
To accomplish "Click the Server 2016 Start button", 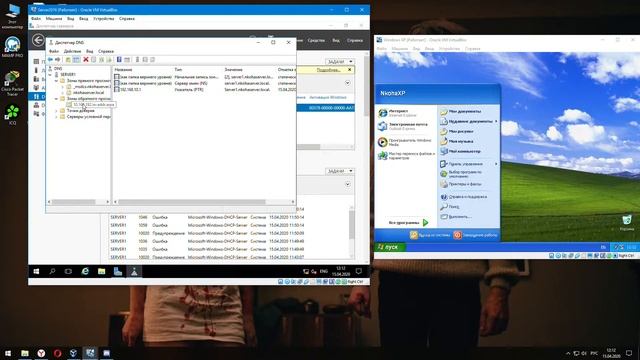I will (x=36, y=271).
